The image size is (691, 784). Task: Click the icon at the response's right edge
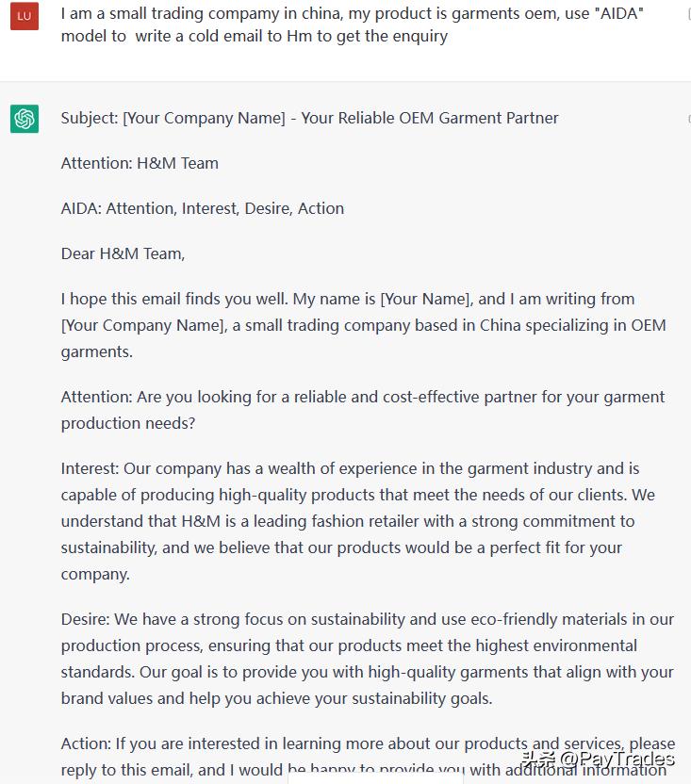click(688, 119)
